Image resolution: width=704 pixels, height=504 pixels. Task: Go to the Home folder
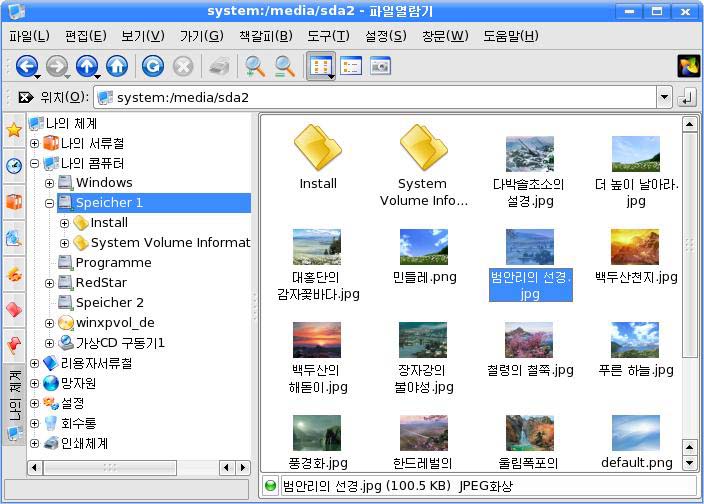(x=117, y=66)
